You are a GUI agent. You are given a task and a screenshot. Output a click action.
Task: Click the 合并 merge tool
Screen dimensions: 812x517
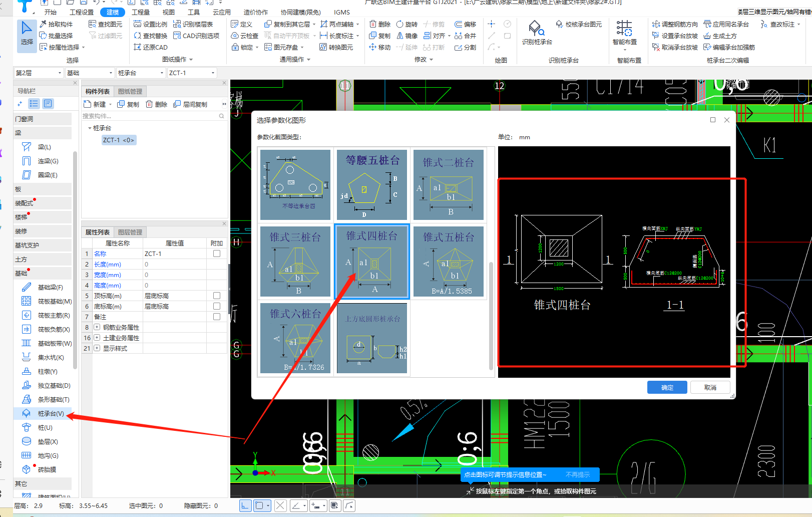tap(465, 36)
